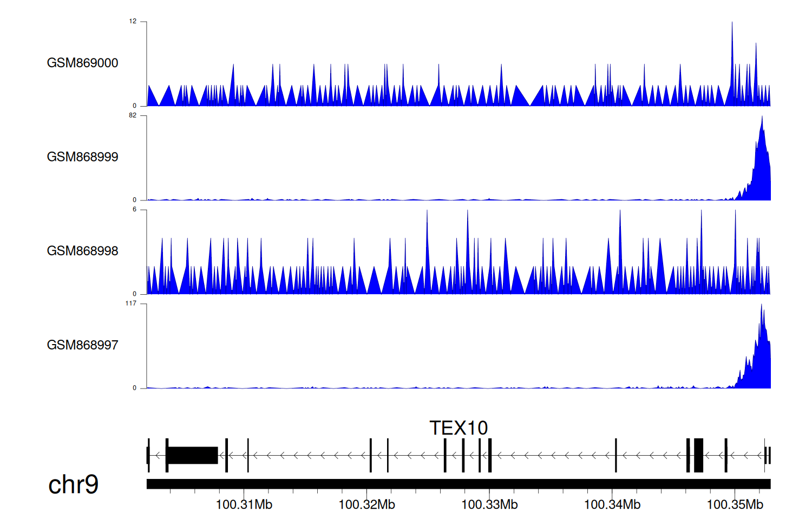
Task: Click the chr9 chromosome label
Action: click(73, 484)
